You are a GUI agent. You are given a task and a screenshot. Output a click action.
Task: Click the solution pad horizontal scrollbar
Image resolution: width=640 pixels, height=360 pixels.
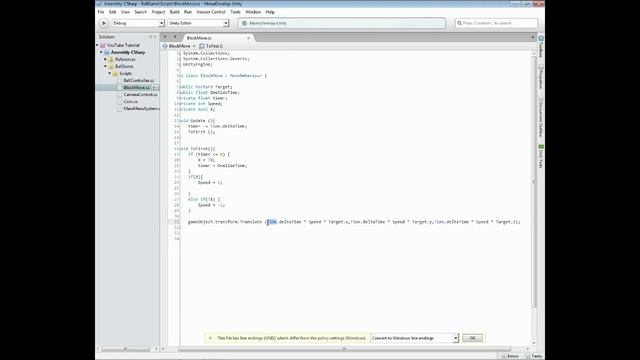126,349
